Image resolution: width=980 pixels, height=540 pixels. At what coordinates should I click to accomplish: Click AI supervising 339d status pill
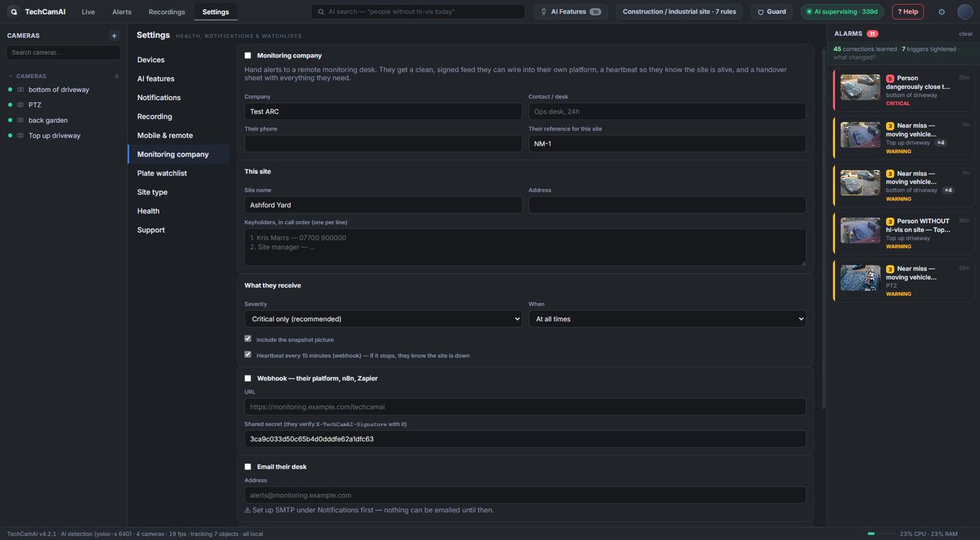(842, 12)
